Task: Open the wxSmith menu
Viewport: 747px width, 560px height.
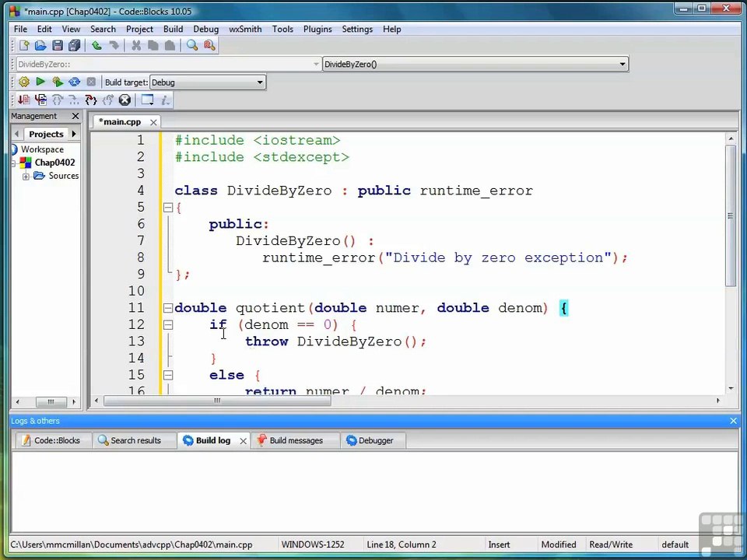Action: click(x=245, y=29)
